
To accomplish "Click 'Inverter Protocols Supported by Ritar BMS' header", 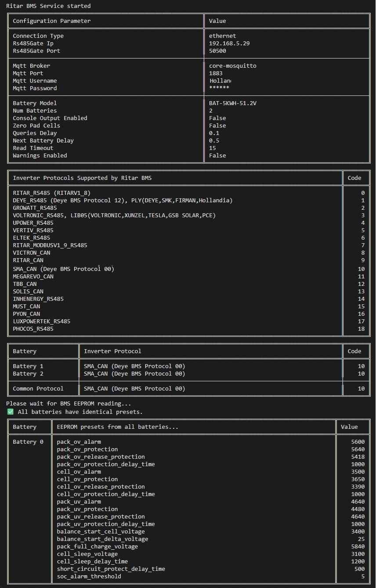I will click(x=82, y=178).
